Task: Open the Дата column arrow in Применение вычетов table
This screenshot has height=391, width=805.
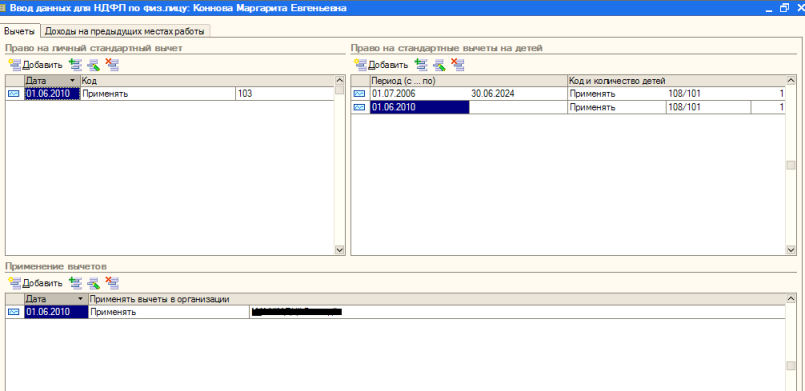Action: [80, 299]
